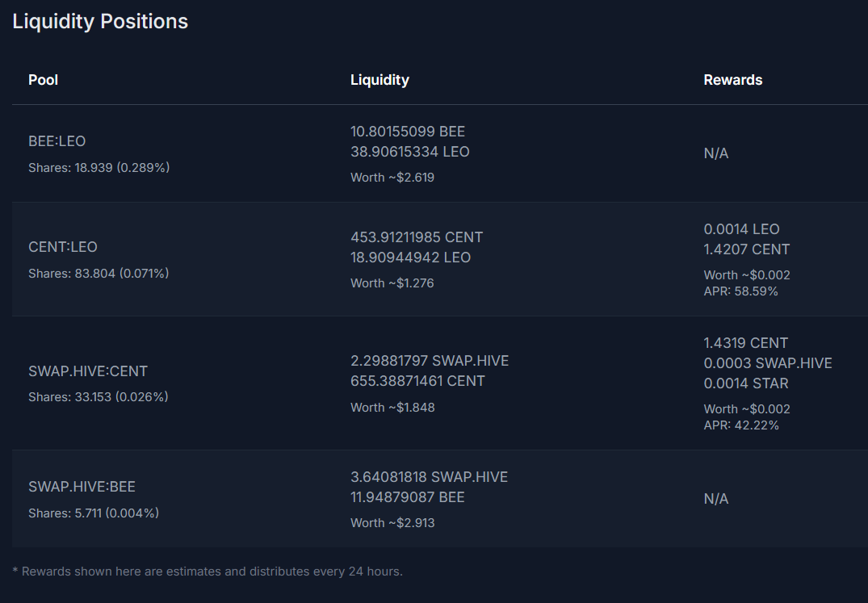Click the Pool column header
This screenshot has height=603, width=868.
pos(43,80)
